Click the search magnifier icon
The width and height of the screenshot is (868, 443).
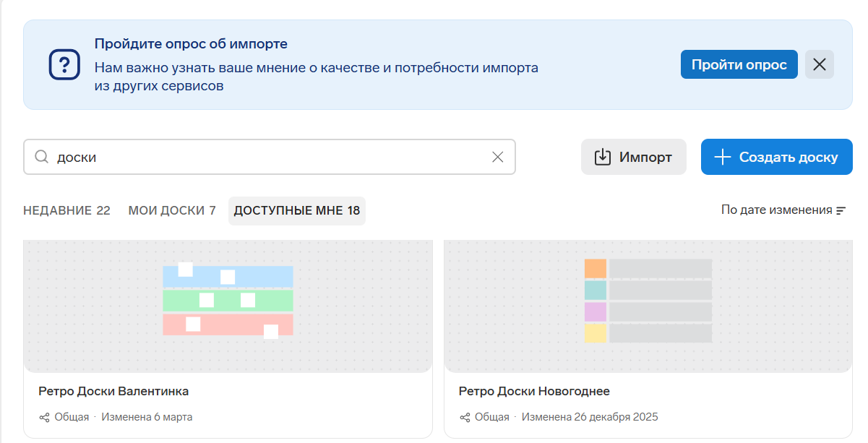(x=42, y=157)
